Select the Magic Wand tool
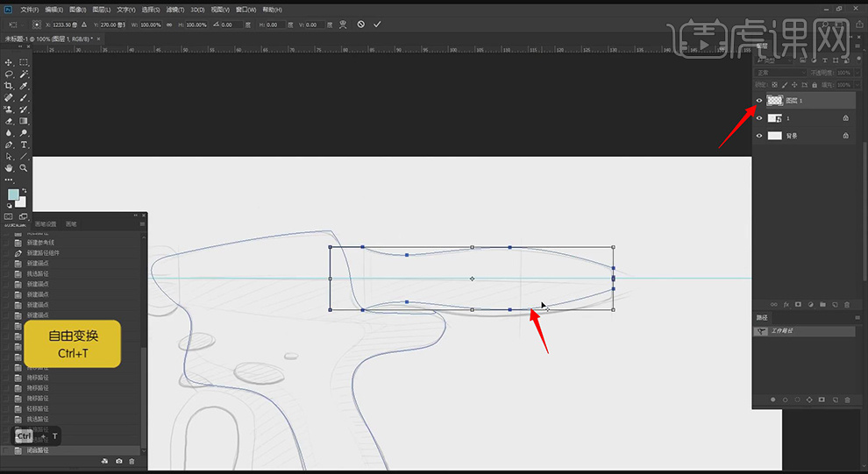 point(24,74)
